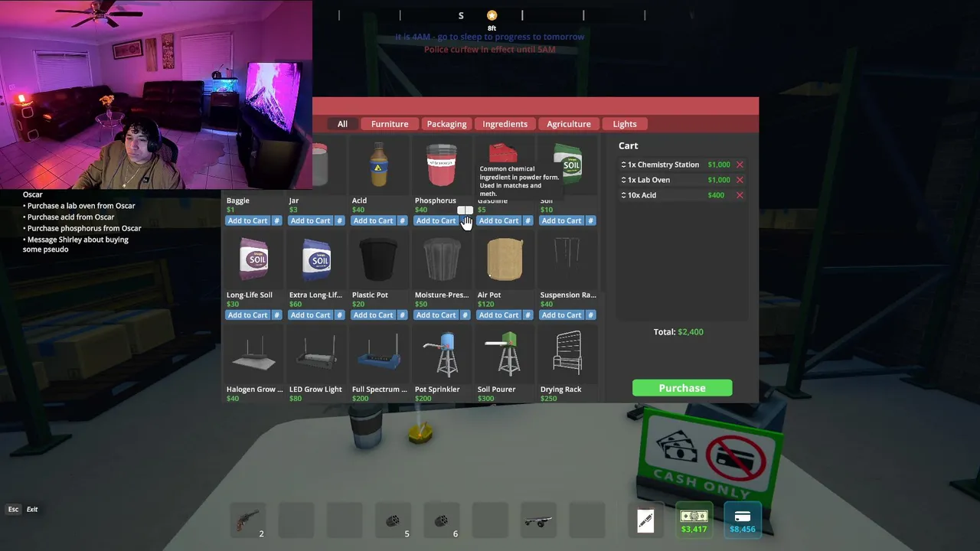Add Air Pot to cart
The image size is (980, 551).
(499, 315)
